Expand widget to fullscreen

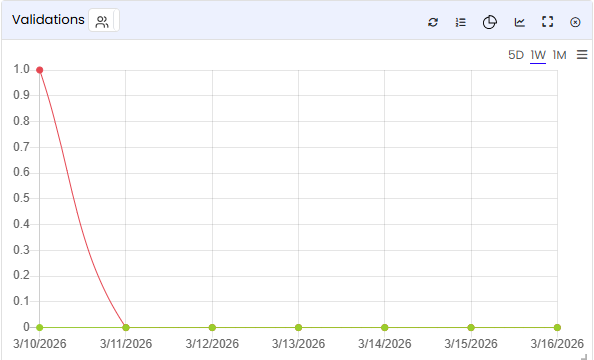tap(547, 22)
